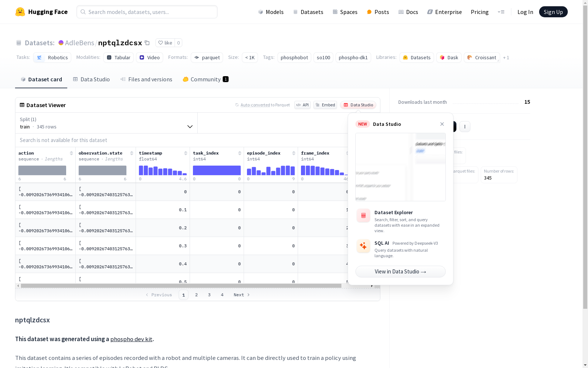The width and height of the screenshot is (588, 368).
Task: Open the Files and versions tab
Action: click(x=146, y=79)
